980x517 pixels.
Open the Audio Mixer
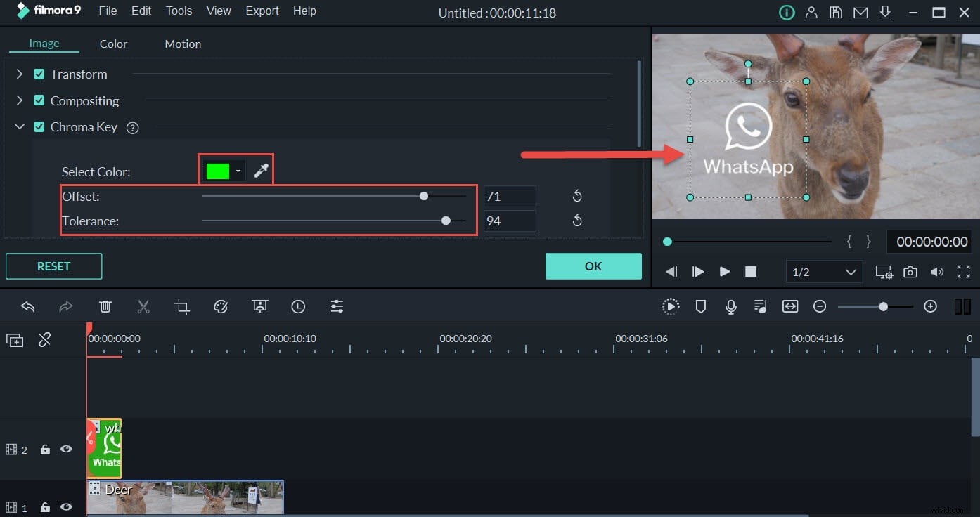click(x=760, y=306)
